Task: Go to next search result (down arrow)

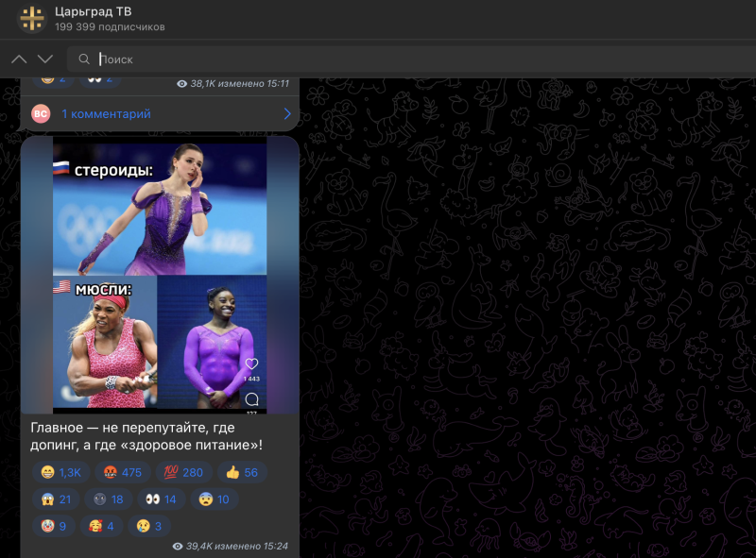Action: tap(44, 59)
